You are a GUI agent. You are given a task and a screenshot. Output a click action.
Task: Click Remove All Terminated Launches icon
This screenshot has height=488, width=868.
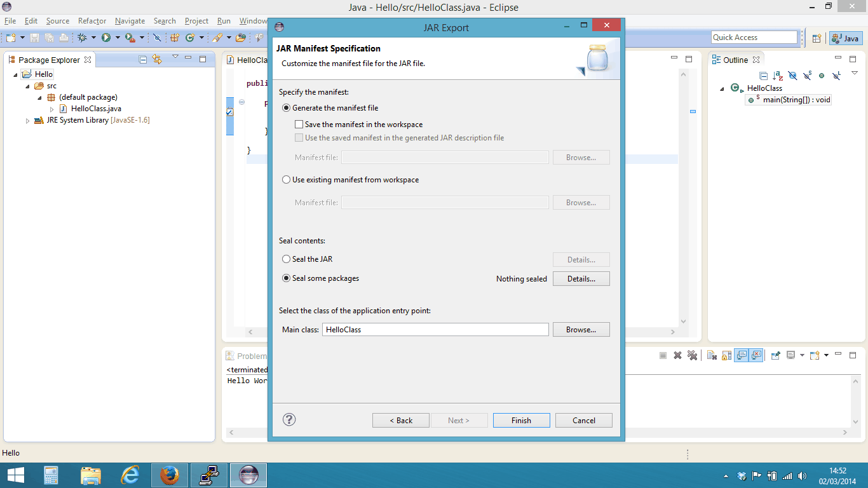[692, 355]
